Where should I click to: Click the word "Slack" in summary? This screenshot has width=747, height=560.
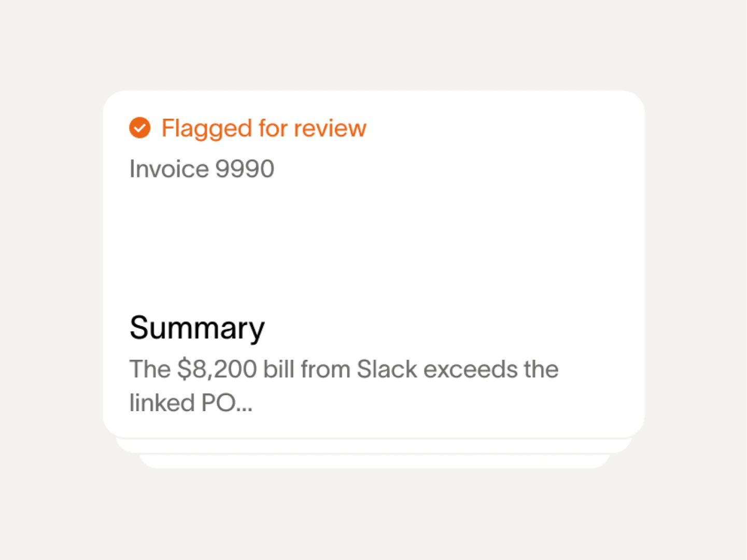tap(387, 369)
